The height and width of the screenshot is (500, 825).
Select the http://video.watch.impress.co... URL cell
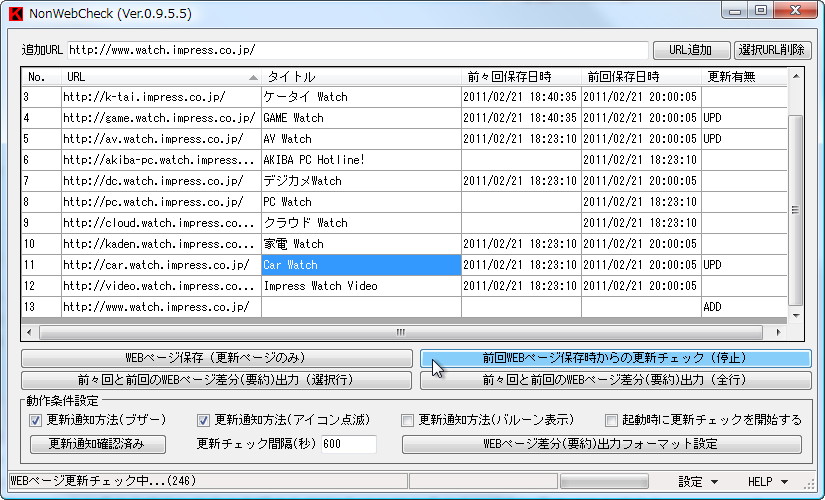161,286
